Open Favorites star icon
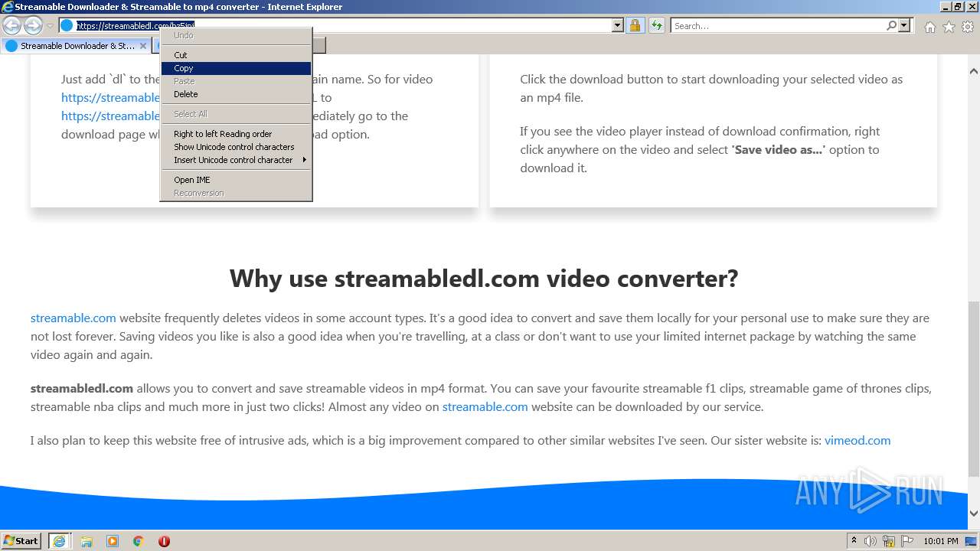 click(949, 27)
